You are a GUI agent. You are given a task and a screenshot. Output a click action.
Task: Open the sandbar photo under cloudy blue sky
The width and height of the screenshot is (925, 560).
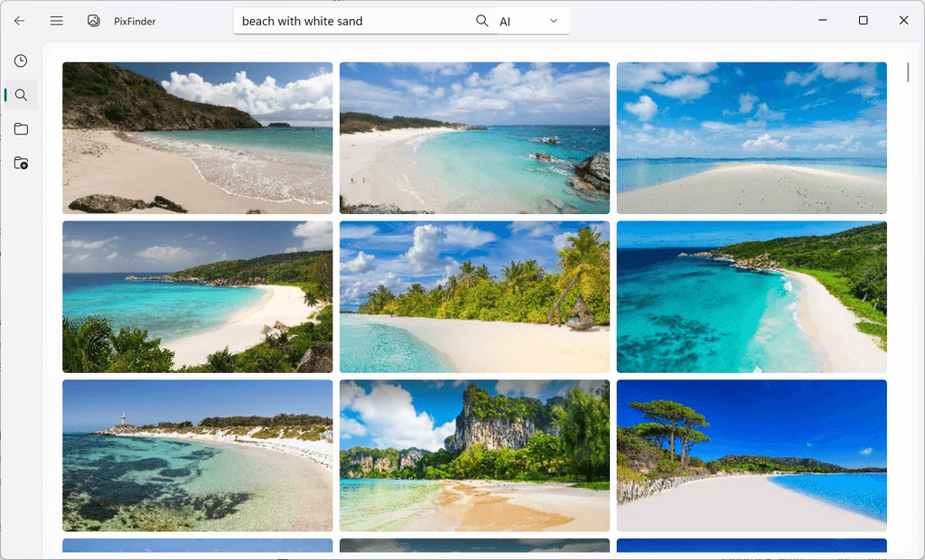tap(752, 138)
